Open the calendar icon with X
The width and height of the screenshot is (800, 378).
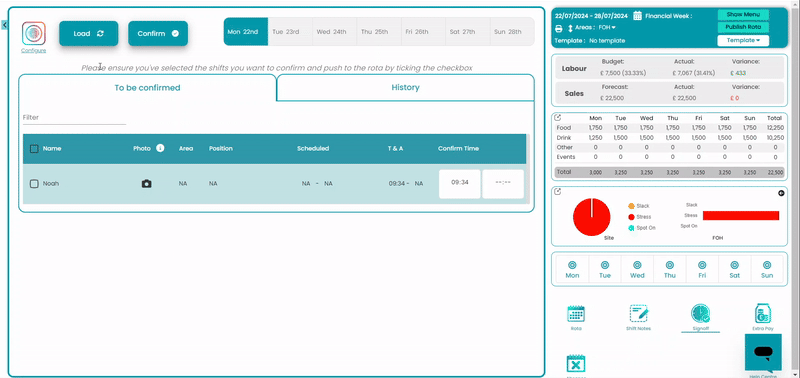576,364
